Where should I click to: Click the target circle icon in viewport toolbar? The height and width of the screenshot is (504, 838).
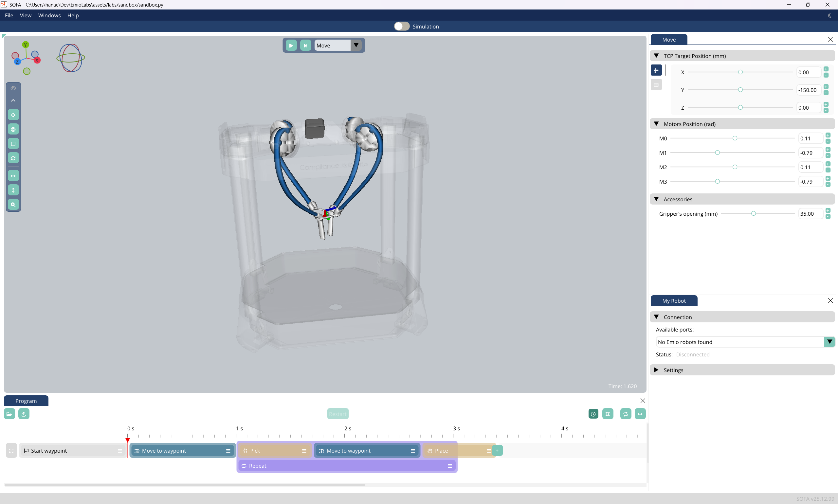(x=13, y=129)
